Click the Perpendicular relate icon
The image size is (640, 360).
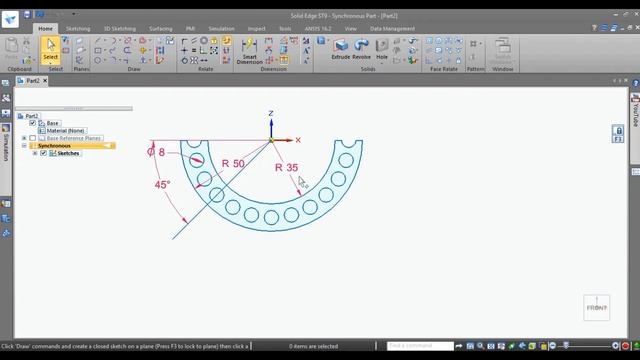203,51
